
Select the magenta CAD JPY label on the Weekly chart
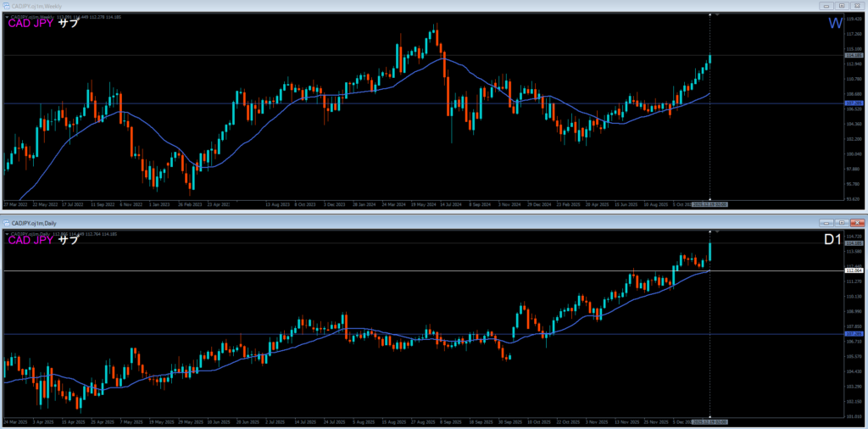tap(30, 24)
